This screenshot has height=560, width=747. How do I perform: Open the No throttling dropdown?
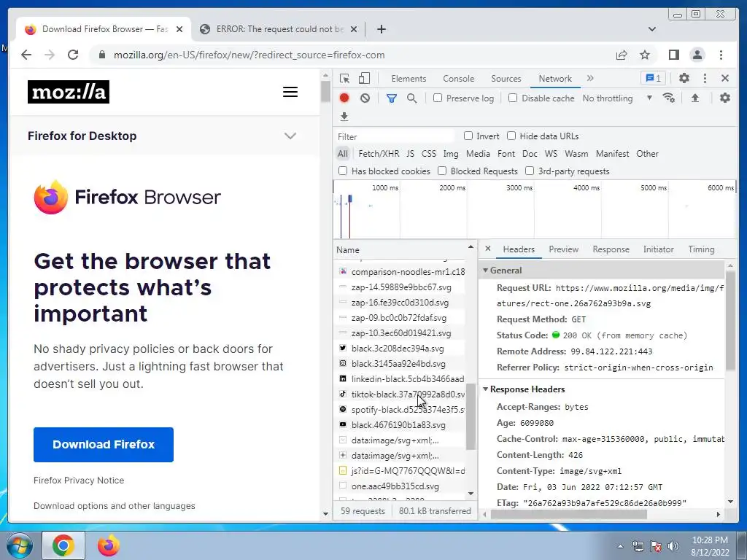click(617, 98)
